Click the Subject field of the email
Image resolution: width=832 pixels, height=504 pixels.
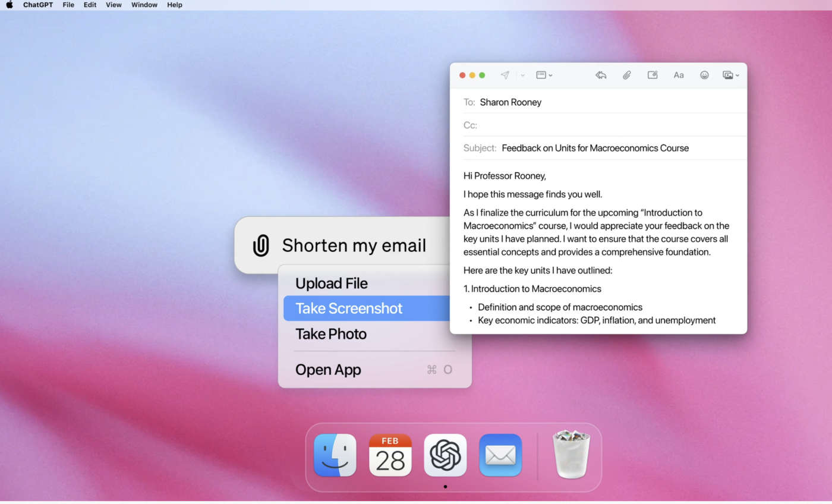coord(605,148)
